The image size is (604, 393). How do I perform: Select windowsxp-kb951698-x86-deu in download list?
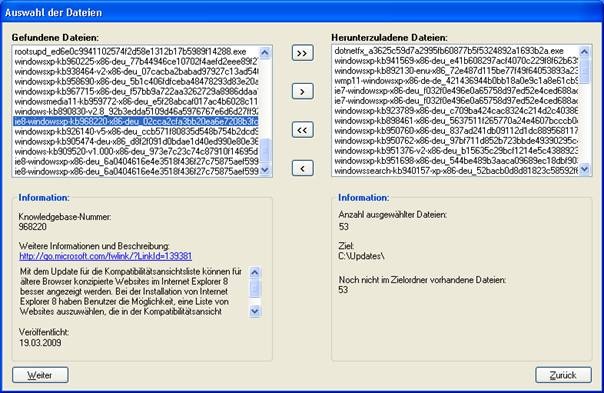point(456,161)
